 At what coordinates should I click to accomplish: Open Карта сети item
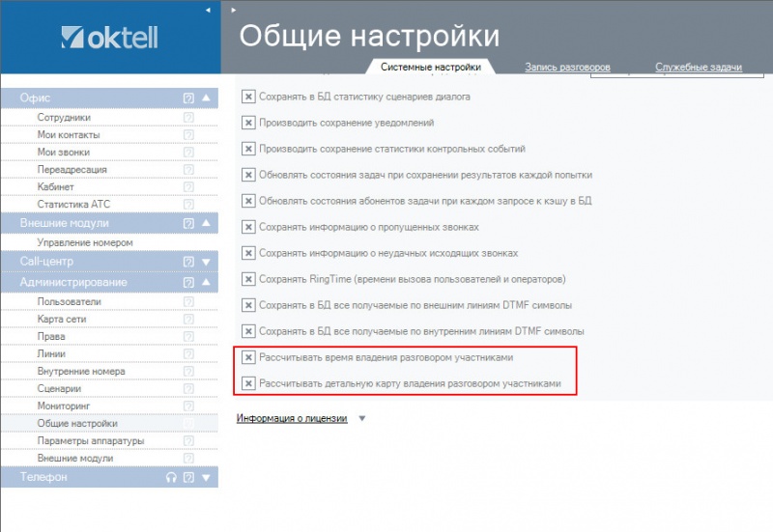point(62,320)
